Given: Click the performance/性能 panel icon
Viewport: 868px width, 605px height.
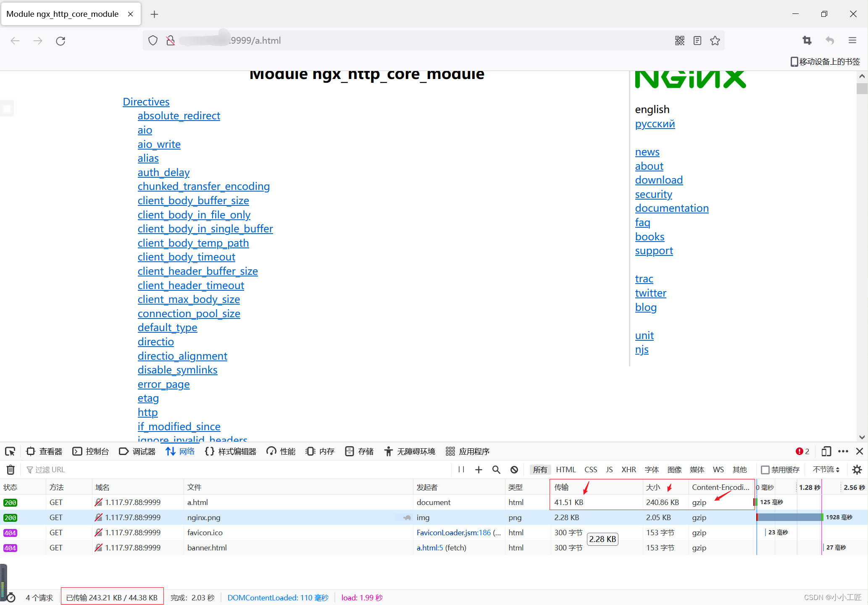Looking at the screenshot, I should [x=270, y=451].
